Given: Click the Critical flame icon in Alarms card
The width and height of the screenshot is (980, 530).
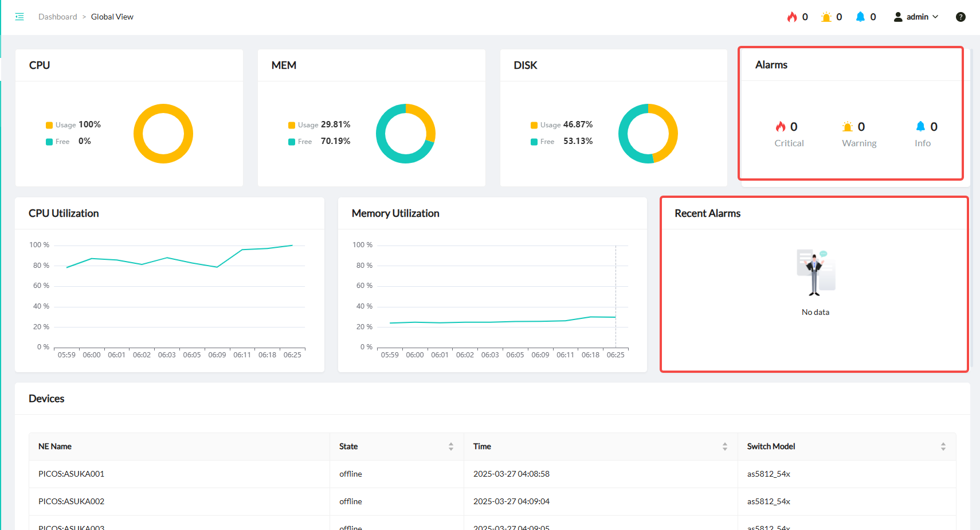Looking at the screenshot, I should point(781,127).
